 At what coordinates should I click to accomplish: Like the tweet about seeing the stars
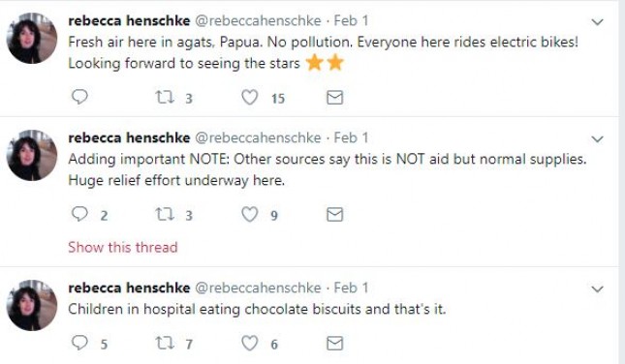tap(250, 97)
